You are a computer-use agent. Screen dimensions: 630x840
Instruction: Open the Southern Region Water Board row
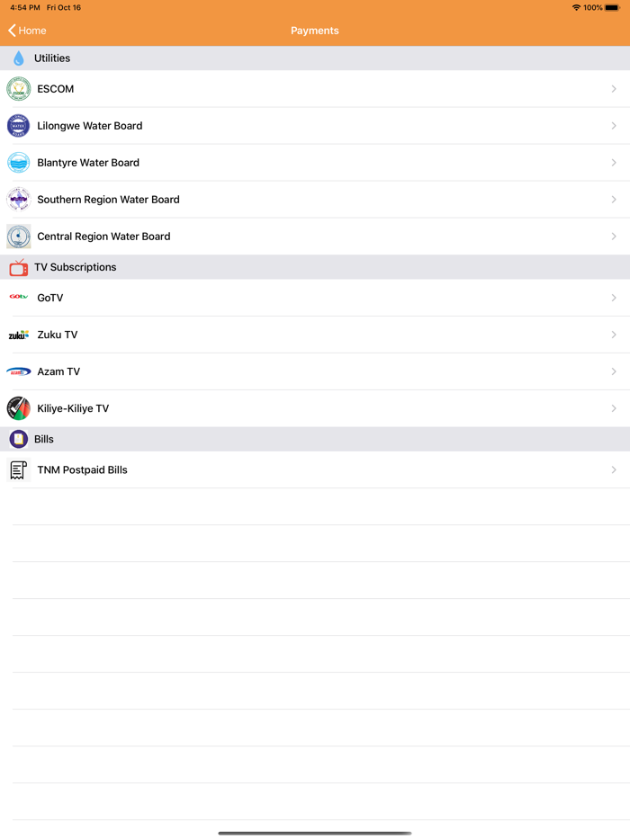click(x=315, y=200)
